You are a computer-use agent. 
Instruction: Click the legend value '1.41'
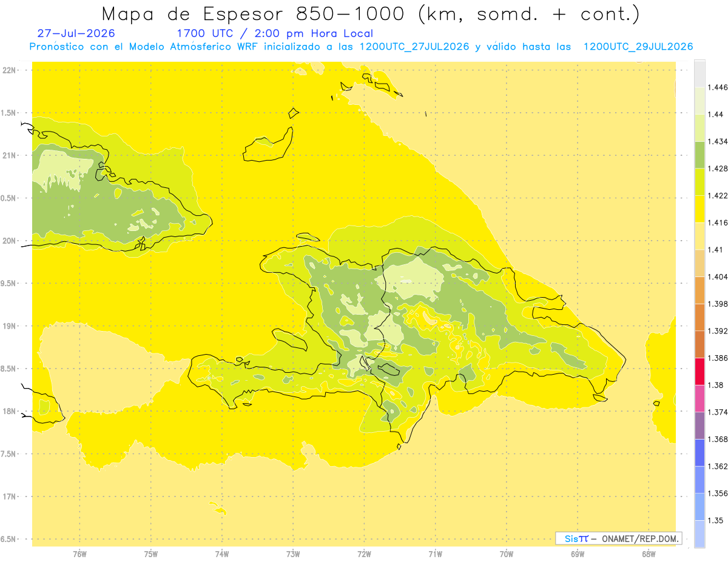[x=716, y=249]
